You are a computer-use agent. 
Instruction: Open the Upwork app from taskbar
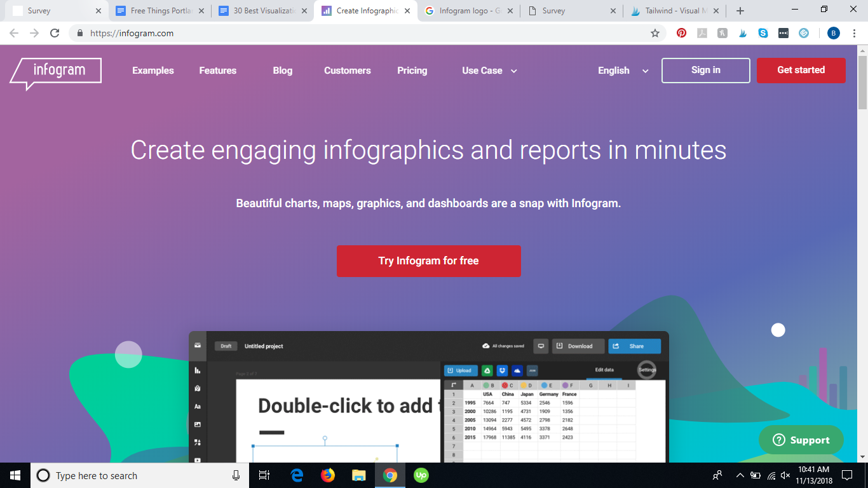421,475
